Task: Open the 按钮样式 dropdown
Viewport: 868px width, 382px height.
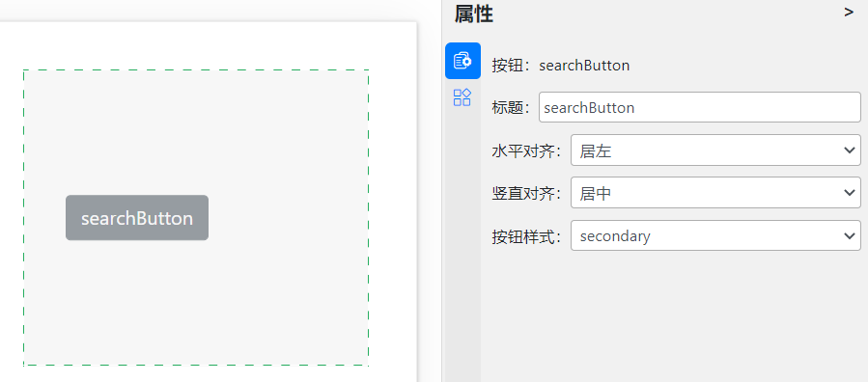Action: coord(715,235)
